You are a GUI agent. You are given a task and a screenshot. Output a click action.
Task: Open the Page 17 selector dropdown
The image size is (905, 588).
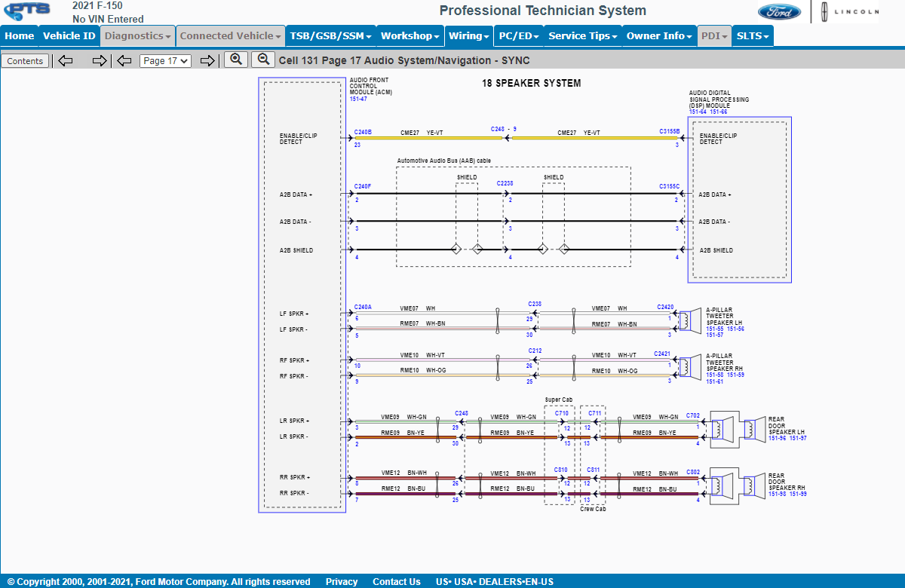165,60
